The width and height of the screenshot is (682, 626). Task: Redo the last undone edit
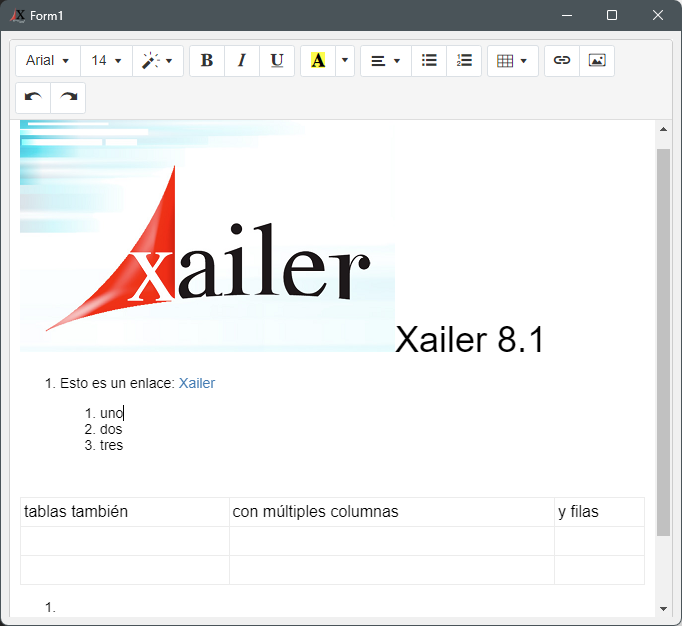[68, 97]
